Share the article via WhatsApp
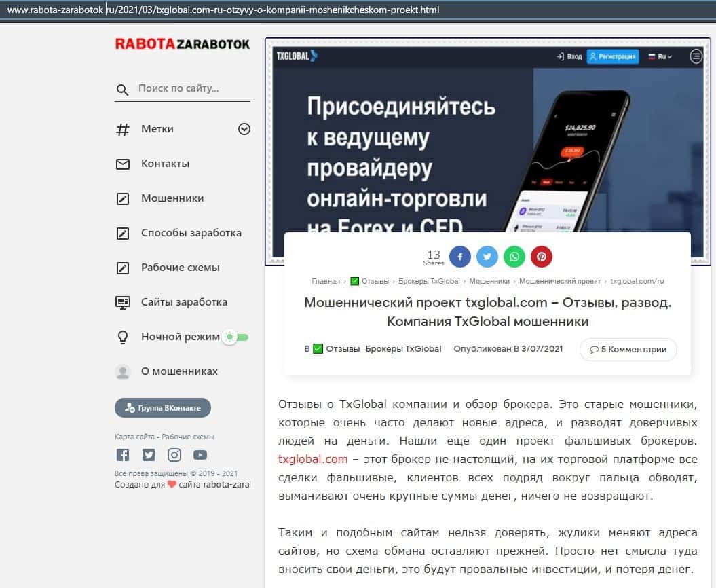 click(x=514, y=257)
